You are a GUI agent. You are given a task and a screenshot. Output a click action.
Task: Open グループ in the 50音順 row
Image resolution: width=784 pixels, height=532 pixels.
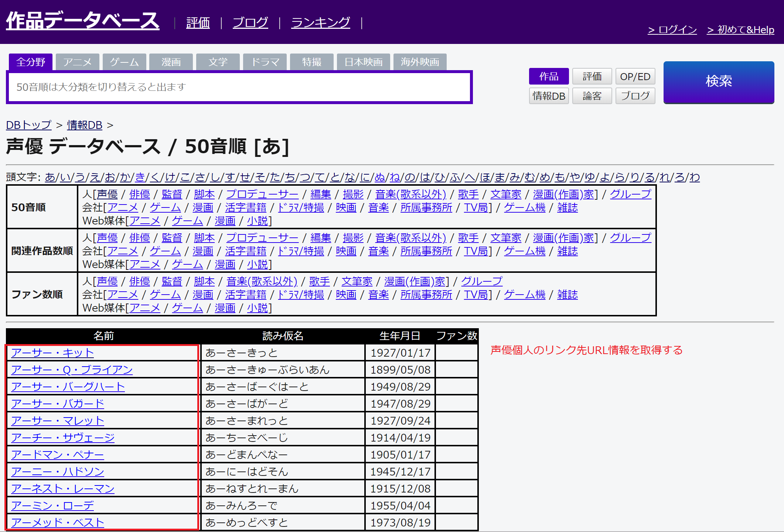coord(631,194)
